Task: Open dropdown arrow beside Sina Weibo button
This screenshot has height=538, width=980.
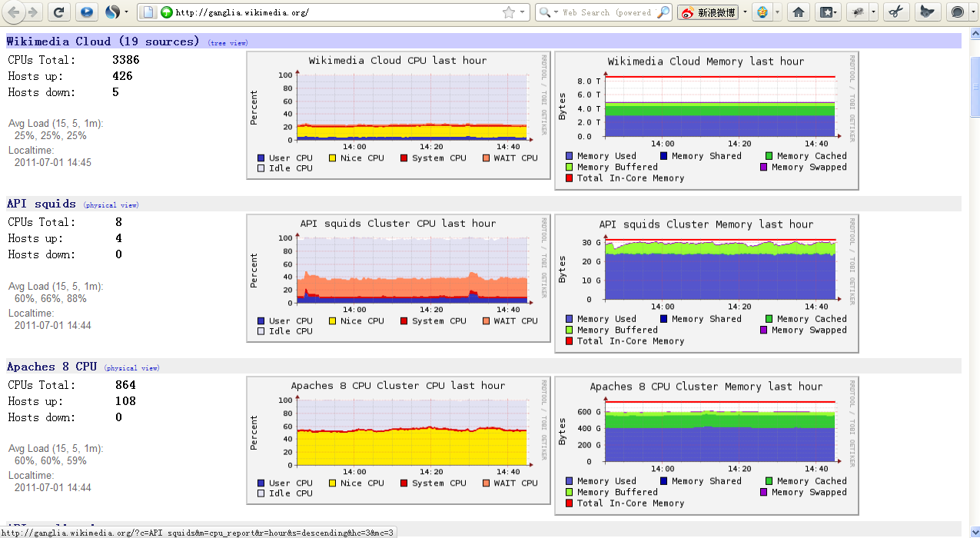Action: (x=745, y=12)
